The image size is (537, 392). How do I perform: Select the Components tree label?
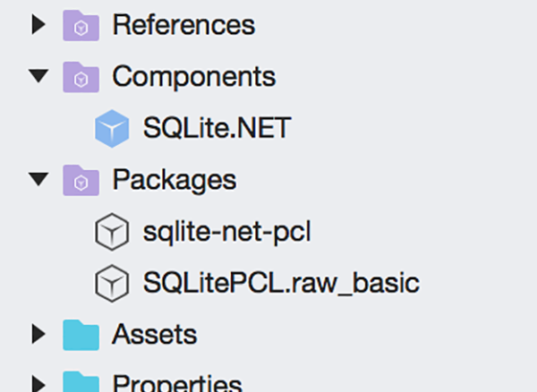coord(193,77)
